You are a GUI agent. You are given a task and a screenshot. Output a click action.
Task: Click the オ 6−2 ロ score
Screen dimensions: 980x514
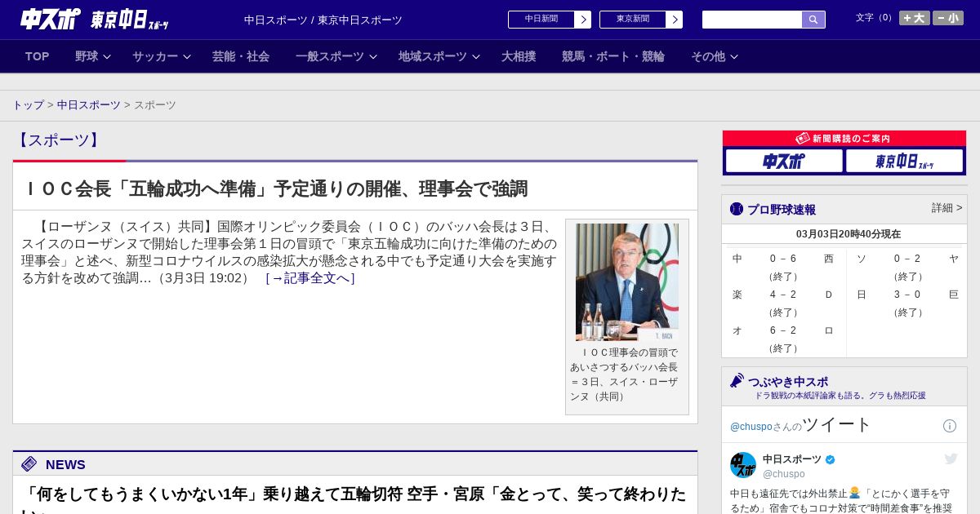coord(783,331)
